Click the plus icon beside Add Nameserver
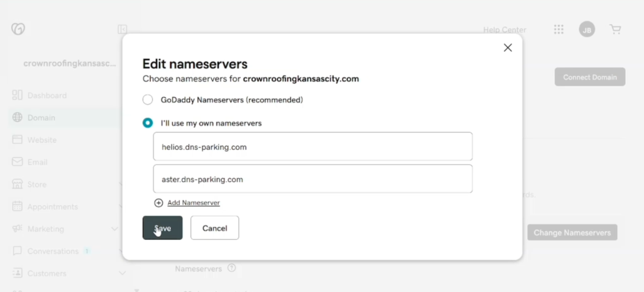This screenshot has width=644, height=292. pos(158,203)
